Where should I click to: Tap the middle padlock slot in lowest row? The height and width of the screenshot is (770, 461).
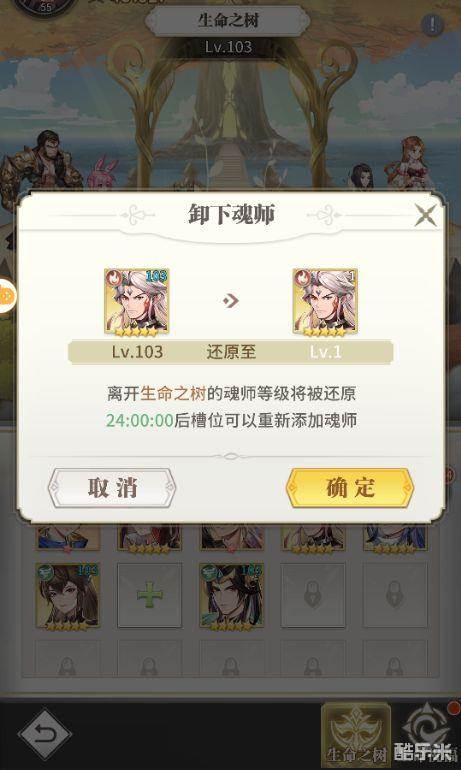click(231, 660)
